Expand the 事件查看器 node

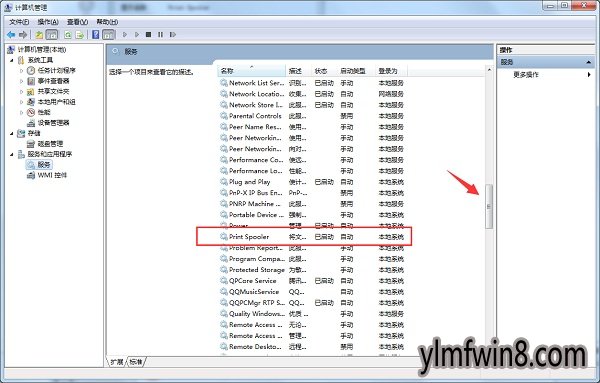pos(21,81)
